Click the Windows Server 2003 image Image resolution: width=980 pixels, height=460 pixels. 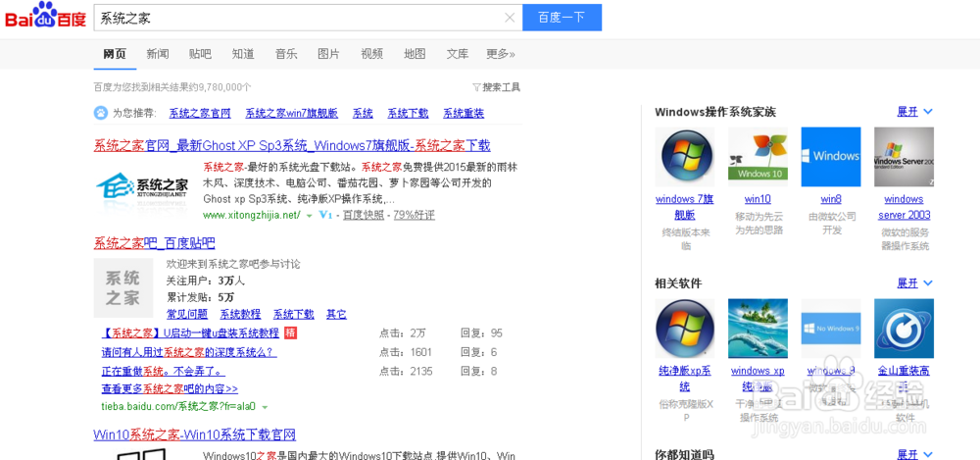904,157
